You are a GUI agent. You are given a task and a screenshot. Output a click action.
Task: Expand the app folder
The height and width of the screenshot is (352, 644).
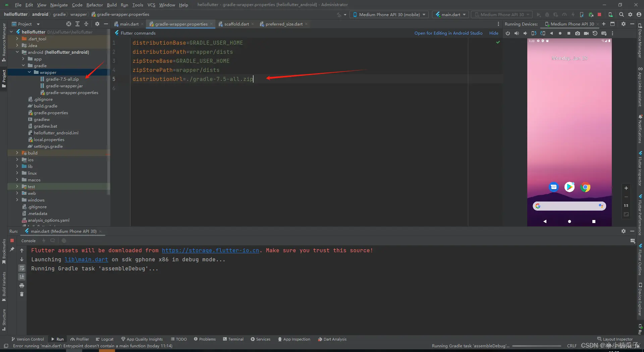[x=23, y=59]
